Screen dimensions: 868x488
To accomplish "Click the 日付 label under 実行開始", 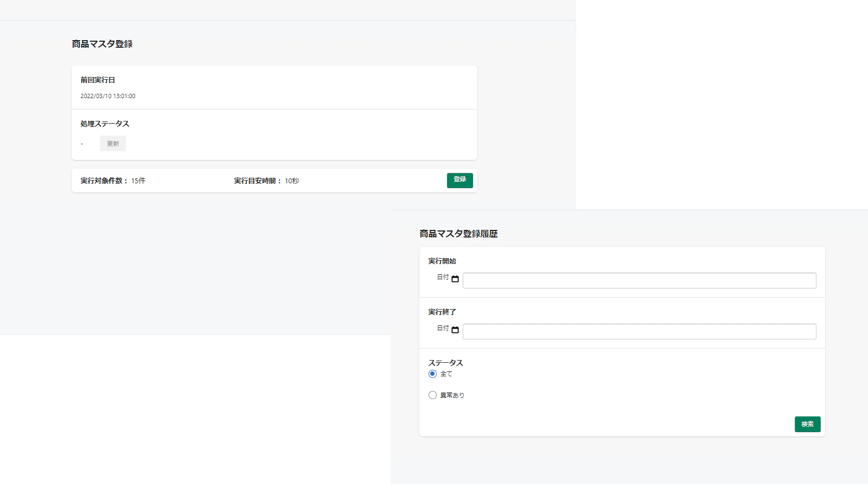I will pyautogui.click(x=443, y=277).
